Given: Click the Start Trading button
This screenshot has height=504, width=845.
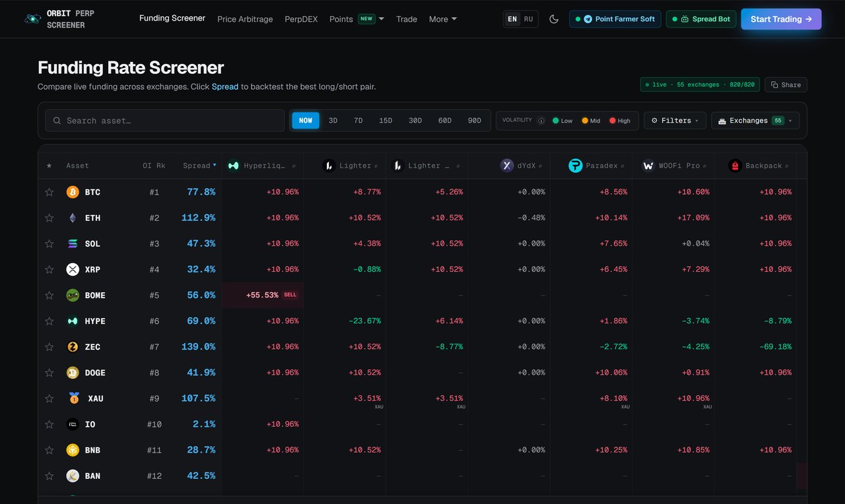Looking at the screenshot, I should coord(782,19).
